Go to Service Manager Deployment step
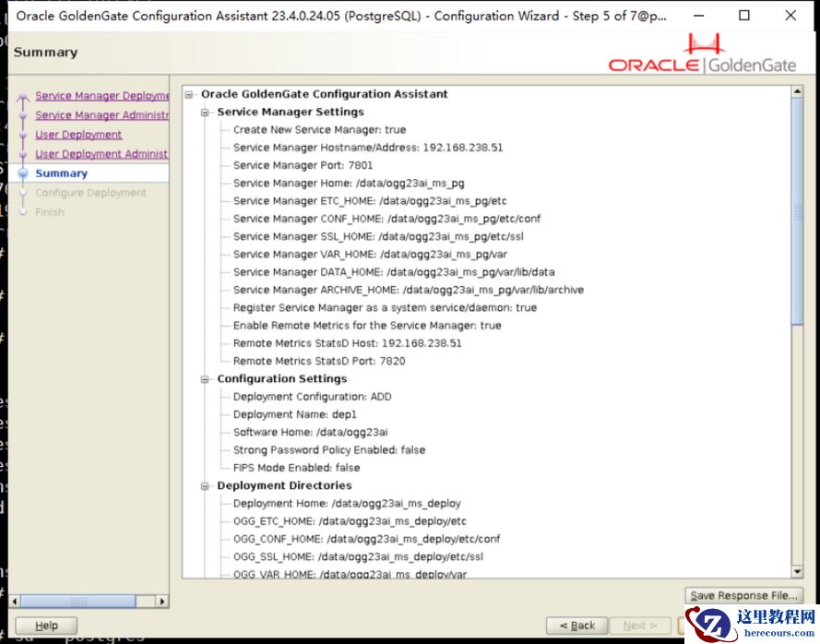Screen dimensions: 820x644 [102, 96]
